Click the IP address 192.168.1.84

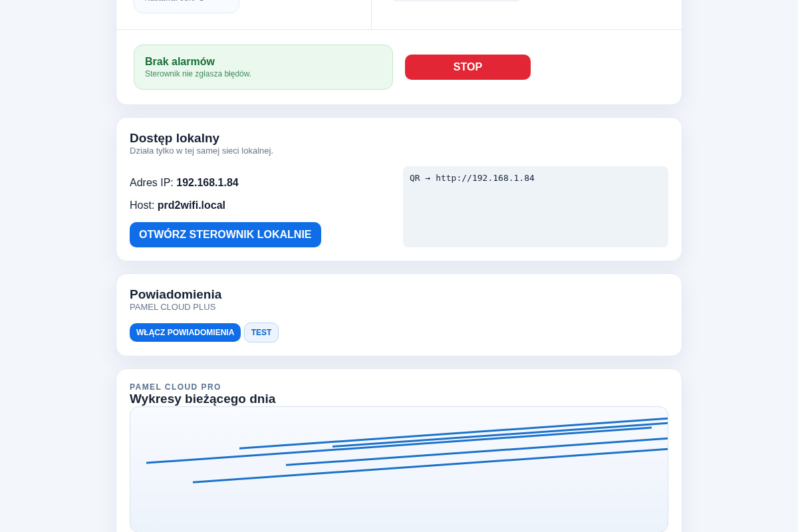coord(207,183)
